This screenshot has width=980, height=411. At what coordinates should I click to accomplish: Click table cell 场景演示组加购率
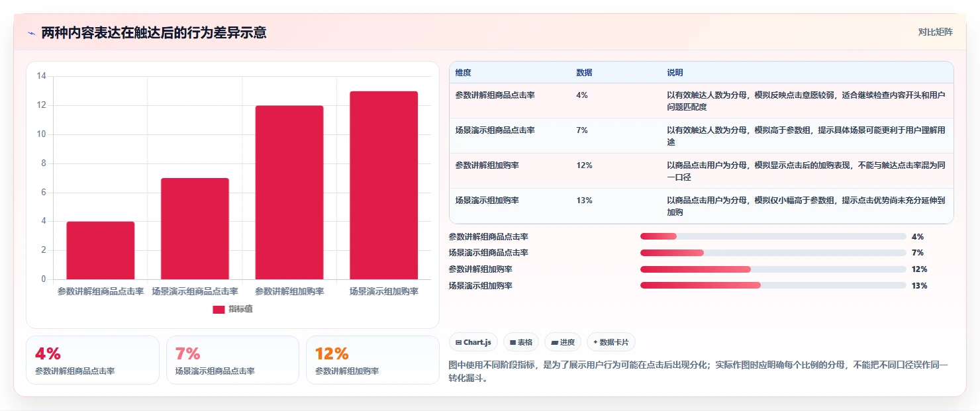tap(487, 201)
